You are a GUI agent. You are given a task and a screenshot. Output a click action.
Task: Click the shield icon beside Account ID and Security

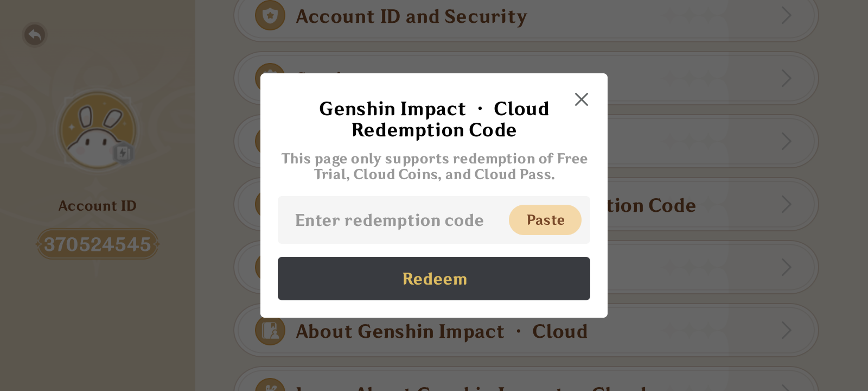tap(270, 16)
